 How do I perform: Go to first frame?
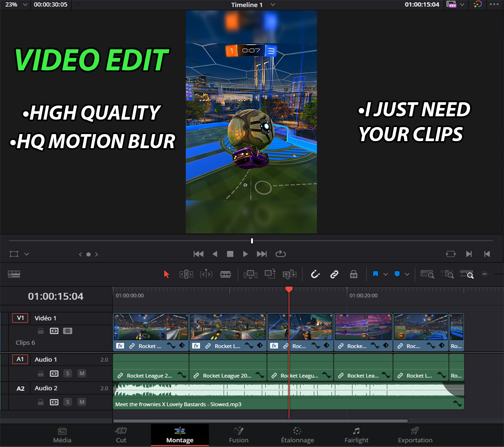point(199,254)
